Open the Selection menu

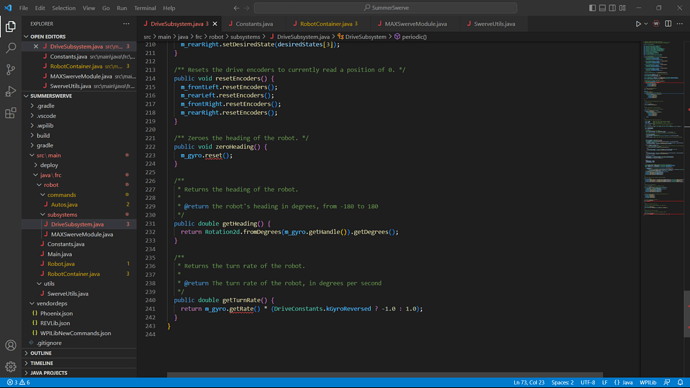tap(64, 8)
